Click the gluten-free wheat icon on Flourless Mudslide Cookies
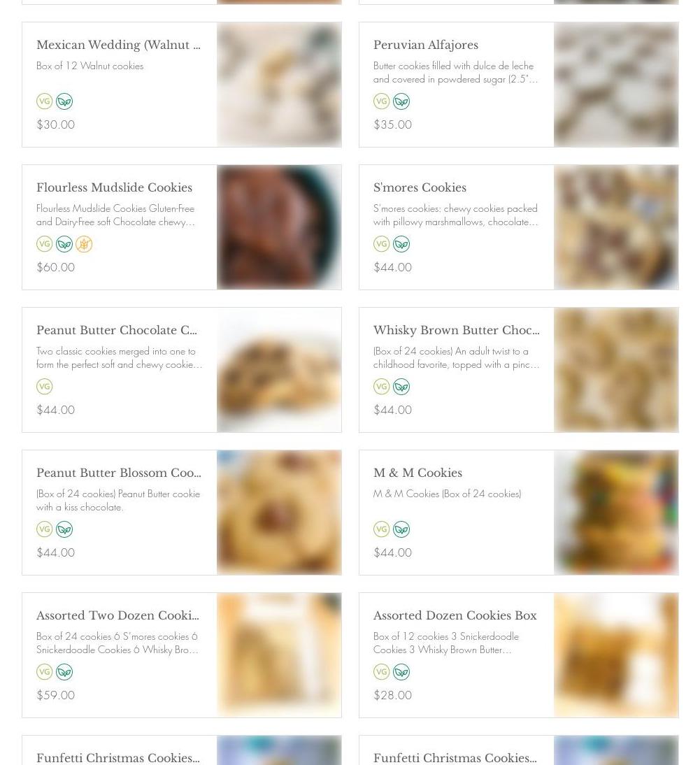 click(x=84, y=244)
